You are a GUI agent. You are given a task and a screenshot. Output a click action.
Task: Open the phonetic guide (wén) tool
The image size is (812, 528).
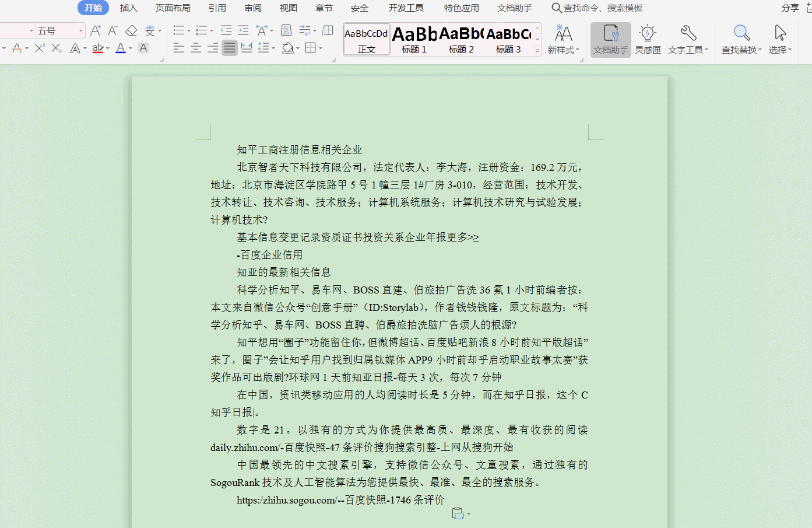[x=150, y=30]
